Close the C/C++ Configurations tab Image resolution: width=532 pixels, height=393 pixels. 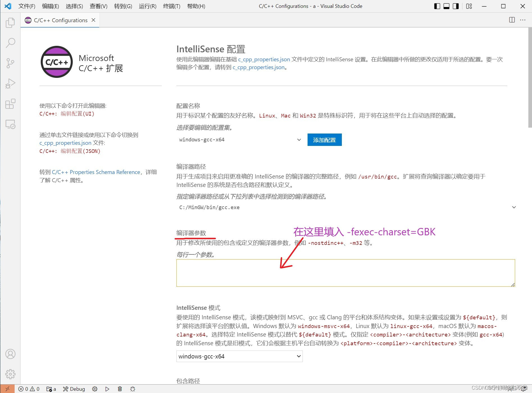(94, 20)
